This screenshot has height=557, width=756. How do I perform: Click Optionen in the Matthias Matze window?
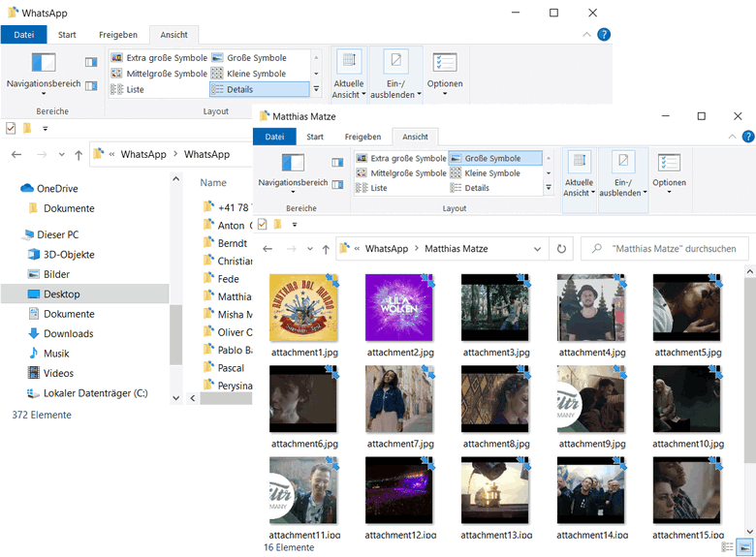(x=669, y=173)
